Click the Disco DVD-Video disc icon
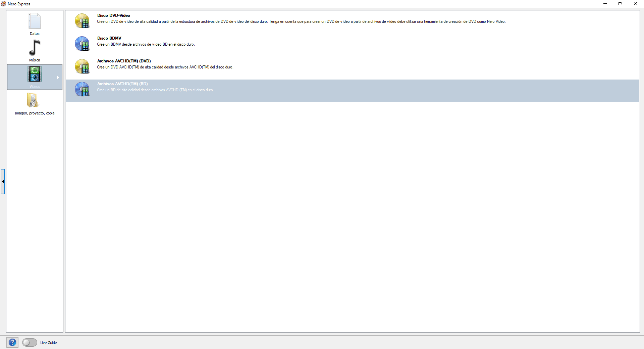Image resolution: width=644 pixels, height=349 pixels. [83, 21]
